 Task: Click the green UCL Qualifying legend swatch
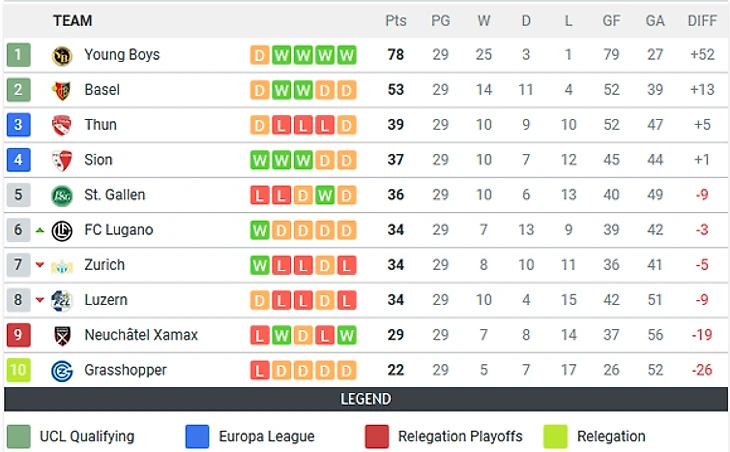click(18, 436)
